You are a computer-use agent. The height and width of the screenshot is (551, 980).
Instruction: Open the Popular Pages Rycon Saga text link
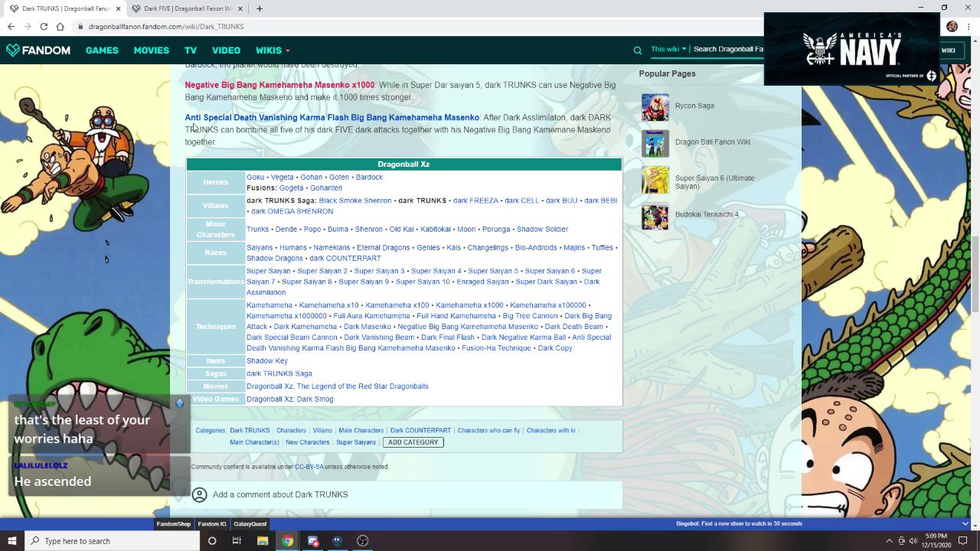[694, 106]
